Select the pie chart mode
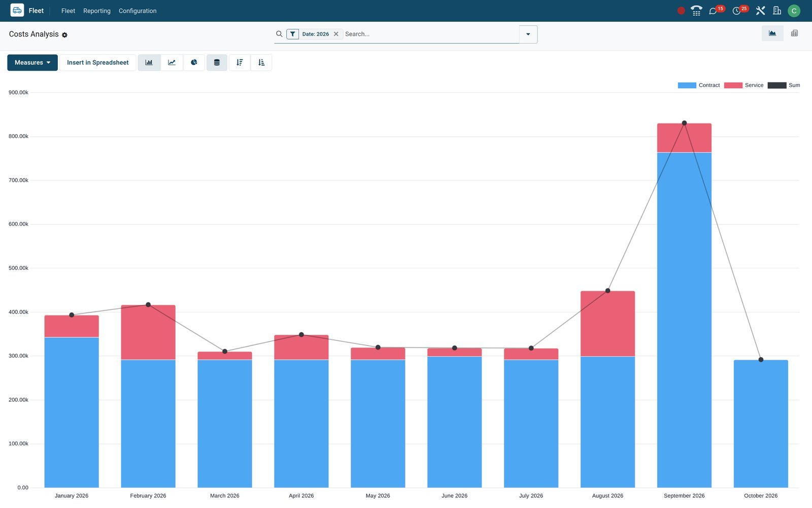Viewport: 812px width, 508px height. (x=194, y=62)
